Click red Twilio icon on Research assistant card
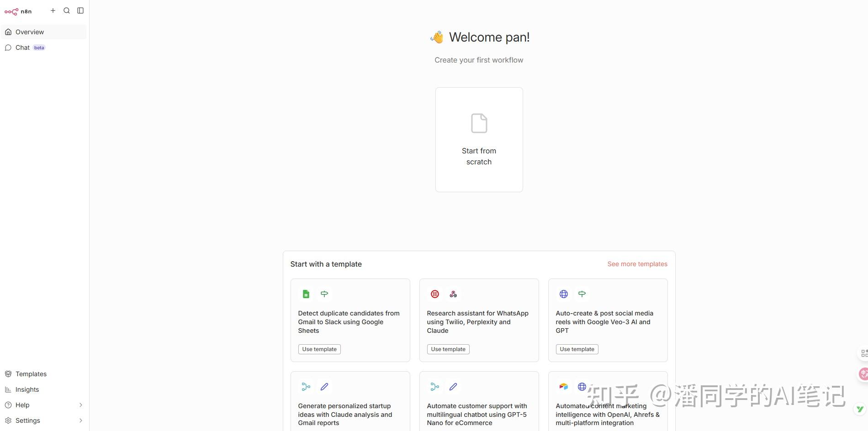Screen dimensions: 868x431 tap(435, 294)
